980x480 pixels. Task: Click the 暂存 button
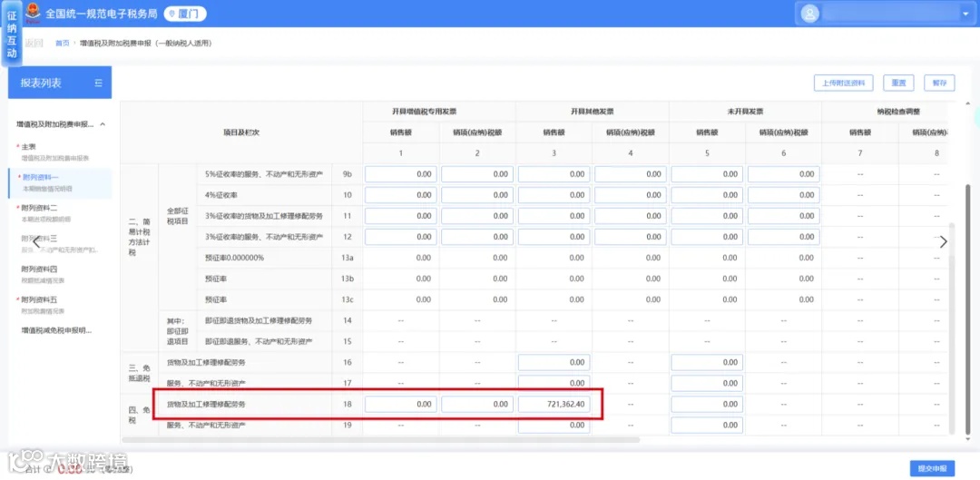939,83
